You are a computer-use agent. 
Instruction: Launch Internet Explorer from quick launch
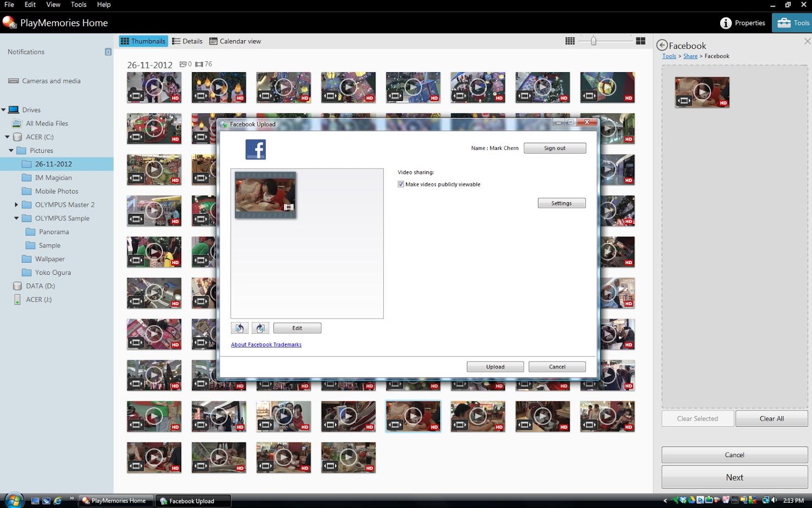click(57, 501)
